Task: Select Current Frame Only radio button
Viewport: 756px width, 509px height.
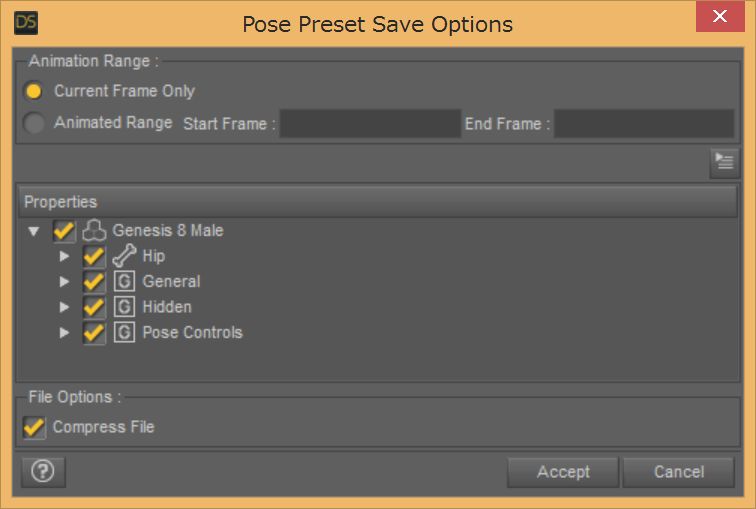Action: (34, 91)
